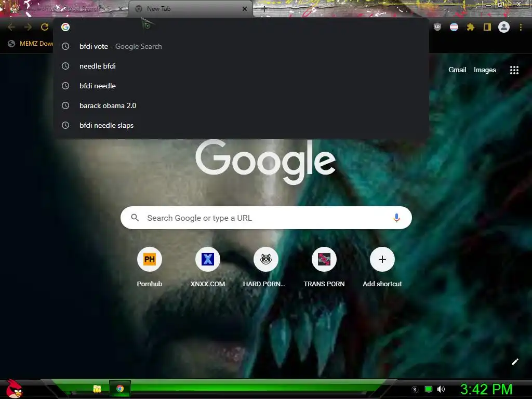The image size is (532, 399).
Task: Click clock icon beside bfdi needle slaps
Action: pos(65,125)
